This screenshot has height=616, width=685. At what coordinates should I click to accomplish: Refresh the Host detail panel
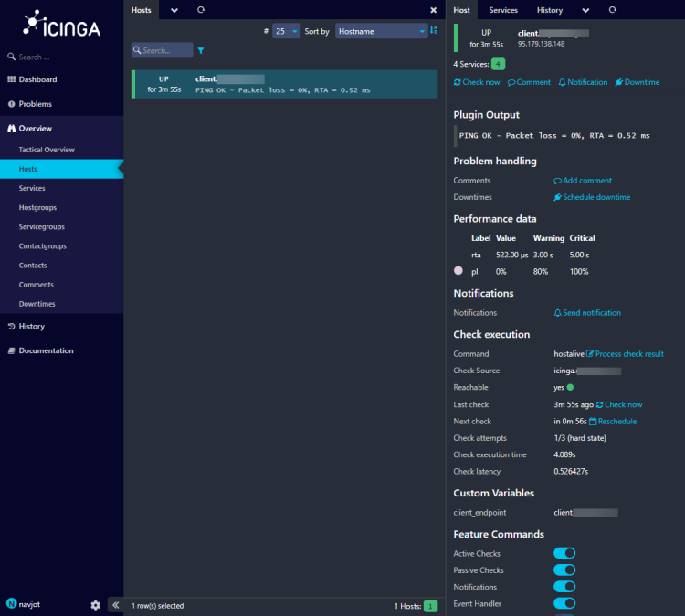coord(612,10)
